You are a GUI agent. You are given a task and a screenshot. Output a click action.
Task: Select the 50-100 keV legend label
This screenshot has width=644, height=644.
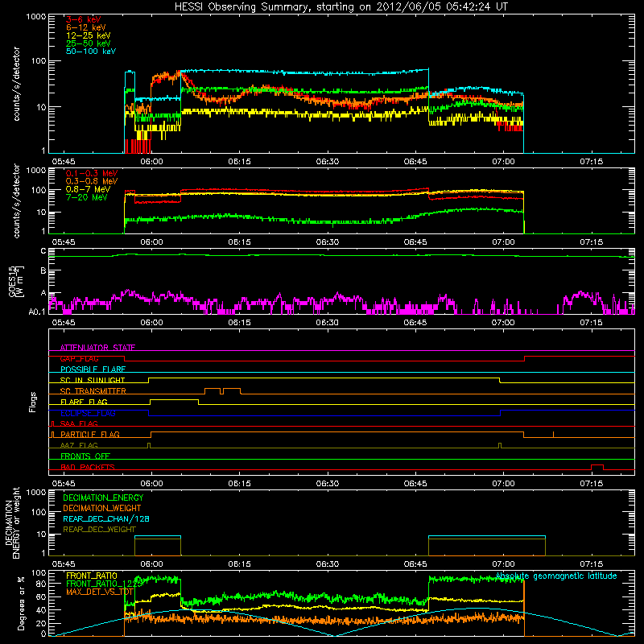click(91, 52)
